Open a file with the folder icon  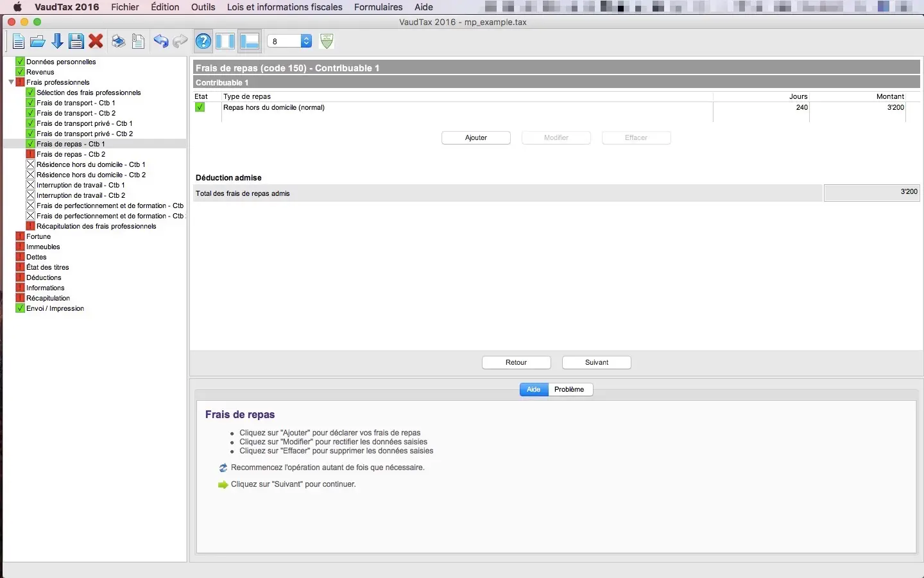coord(37,42)
